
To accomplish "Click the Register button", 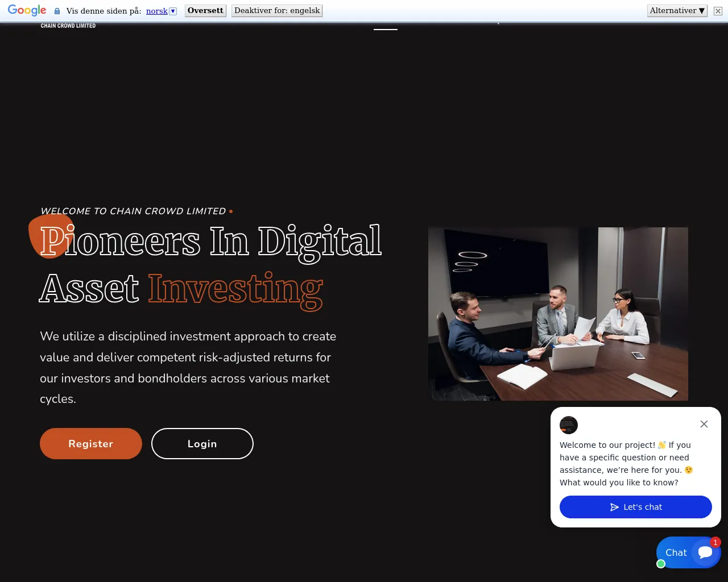I will [91, 444].
